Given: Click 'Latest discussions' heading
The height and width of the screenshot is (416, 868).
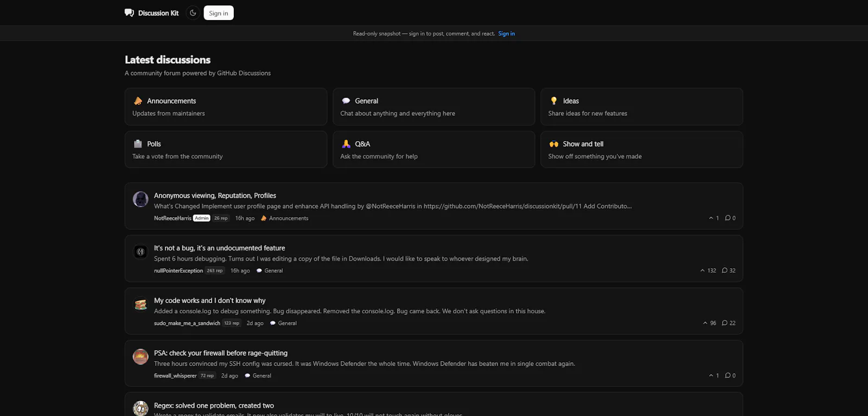Looking at the screenshot, I should [x=168, y=60].
